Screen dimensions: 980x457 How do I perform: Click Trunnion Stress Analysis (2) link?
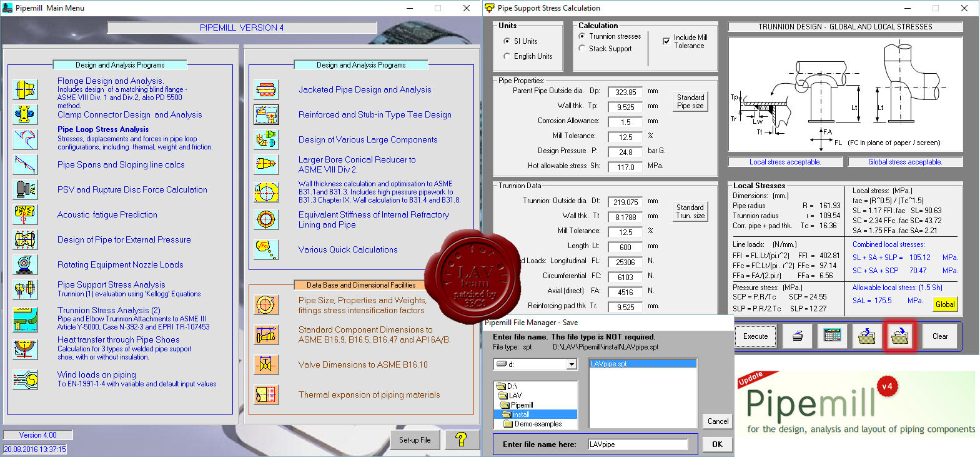coord(109,310)
